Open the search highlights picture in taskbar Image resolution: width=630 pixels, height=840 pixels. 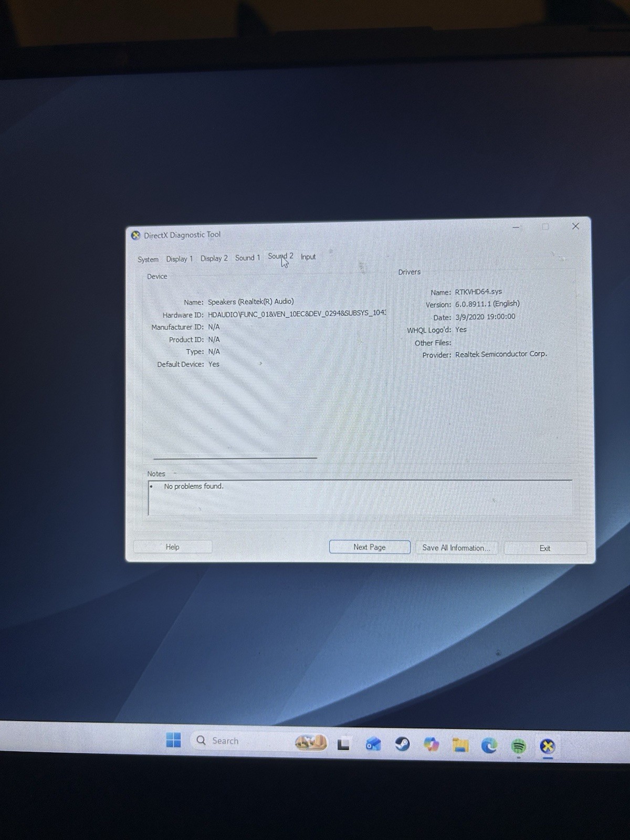click(x=311, y=742)
